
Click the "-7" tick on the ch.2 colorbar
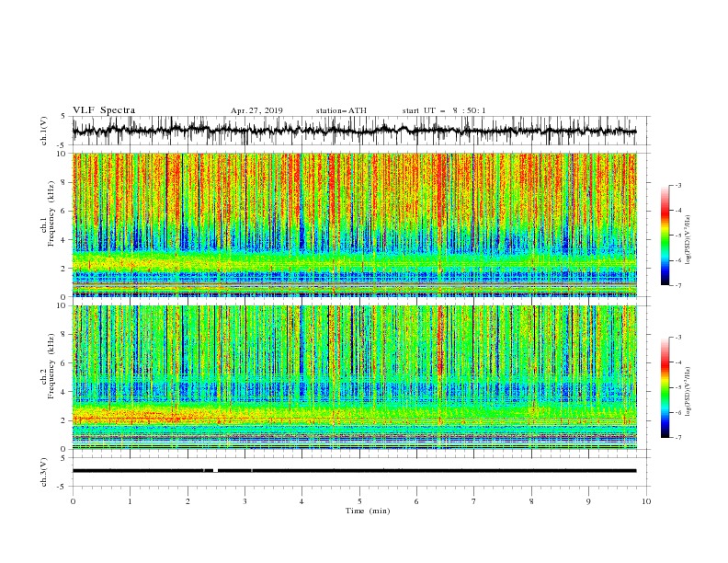point(677,438)
